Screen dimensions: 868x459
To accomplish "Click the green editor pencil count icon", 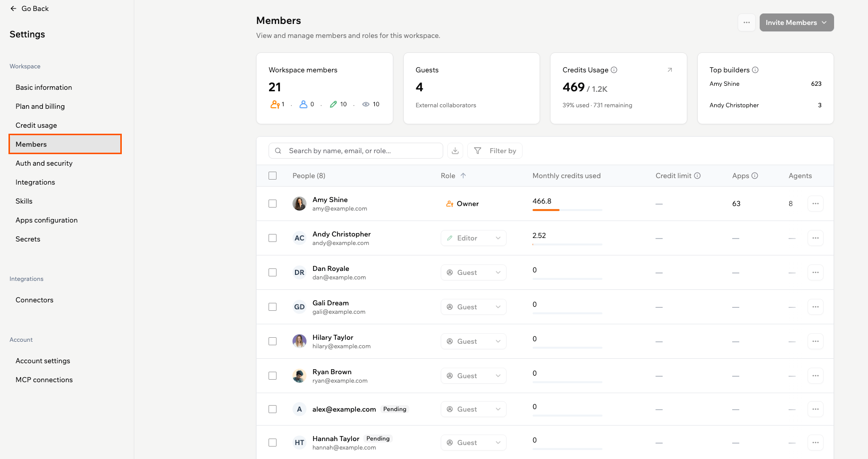I will click(x=333, y=104).
